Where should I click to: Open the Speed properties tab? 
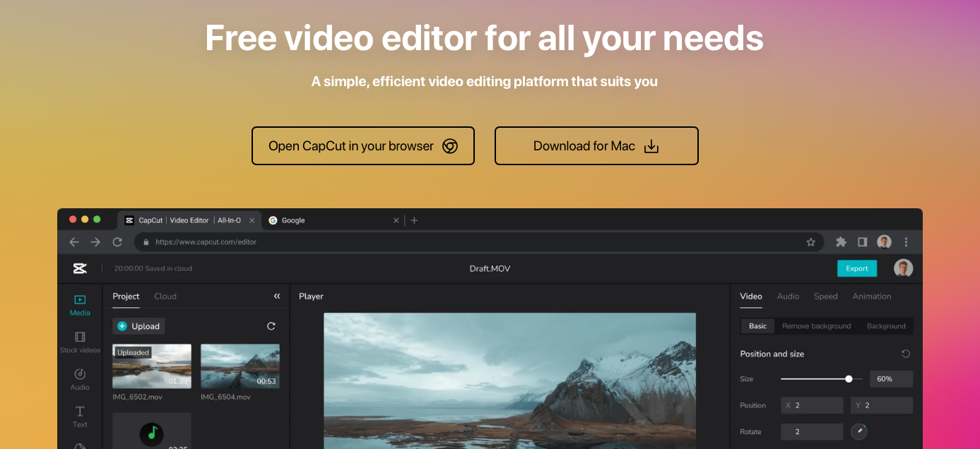coord(826,297)
